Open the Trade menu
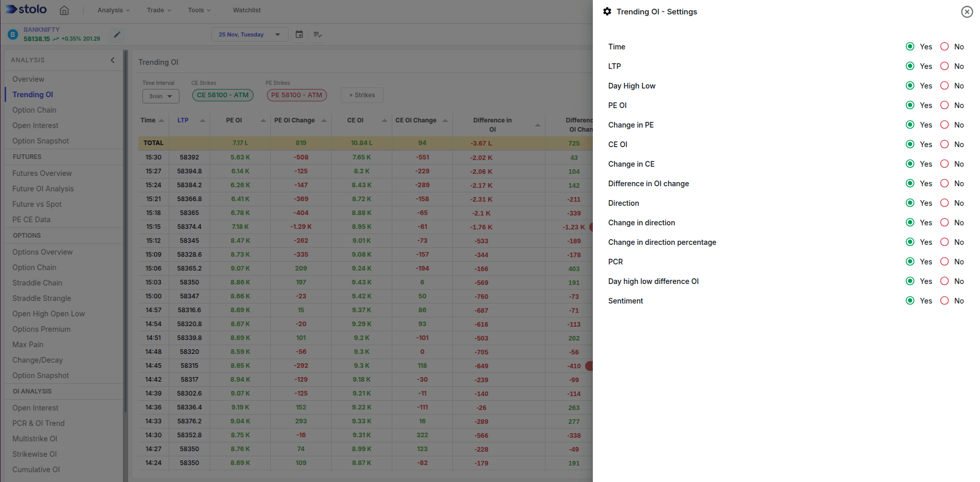Screen dimensions: 980x482 point(158,10)
